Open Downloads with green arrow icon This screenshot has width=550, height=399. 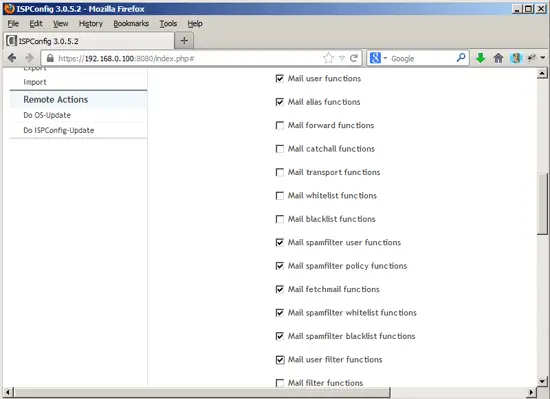coord(481,58)
